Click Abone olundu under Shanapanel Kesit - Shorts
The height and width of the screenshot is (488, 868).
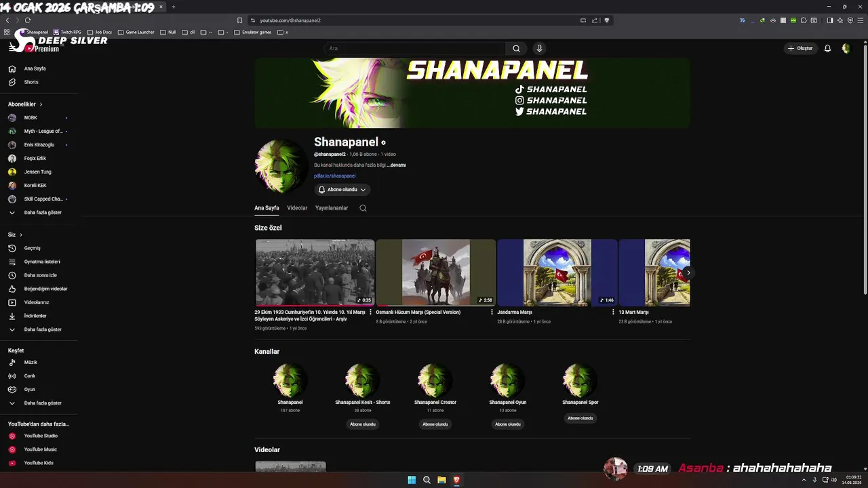tap(363, 424)
